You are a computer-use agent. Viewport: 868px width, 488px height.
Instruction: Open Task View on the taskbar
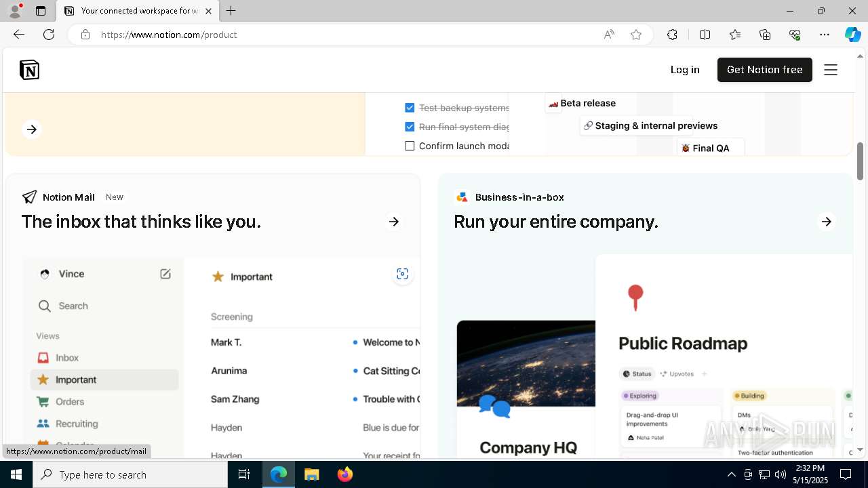(244, 474)
